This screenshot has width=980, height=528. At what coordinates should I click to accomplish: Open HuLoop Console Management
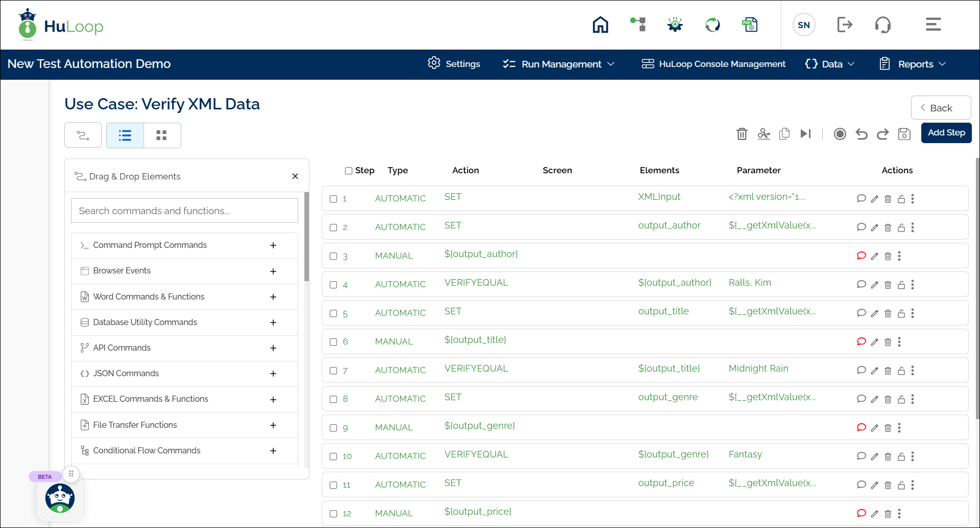pos(713,64)
